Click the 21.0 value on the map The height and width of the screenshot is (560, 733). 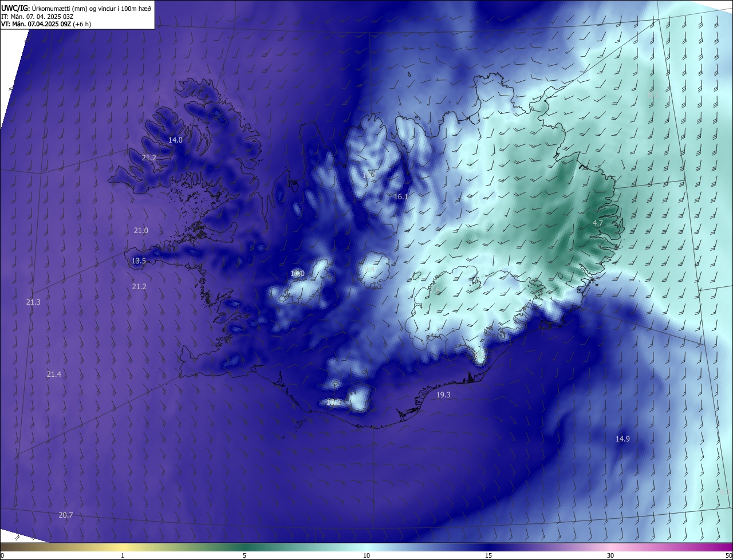(x=141, y=231)
